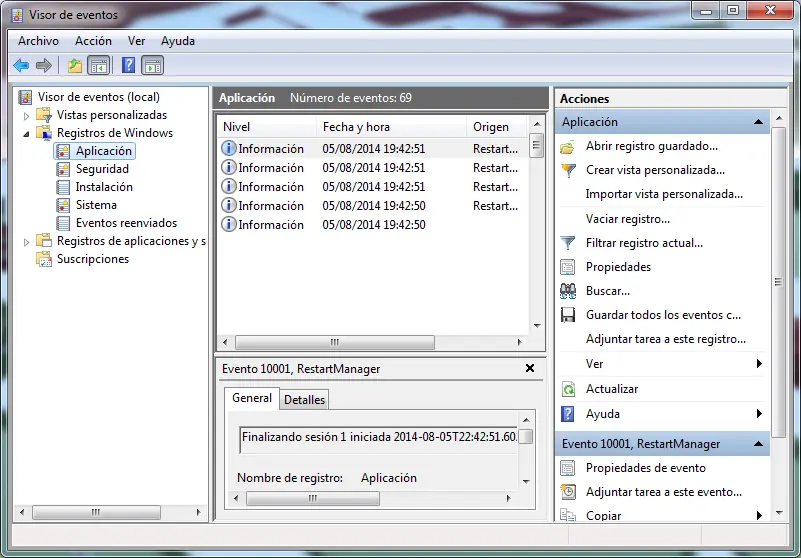
Task: Expand Vistas personalizadas tree arrow
Action: [27, 116]
